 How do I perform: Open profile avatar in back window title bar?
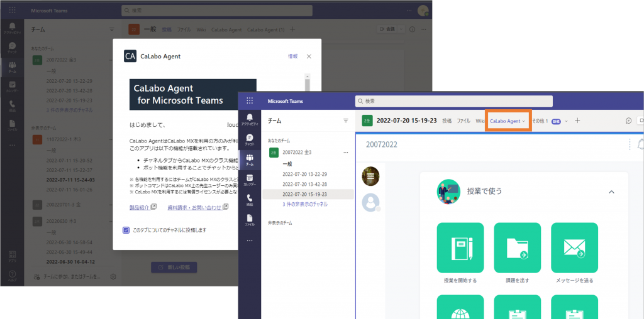(x=423, y=10)
